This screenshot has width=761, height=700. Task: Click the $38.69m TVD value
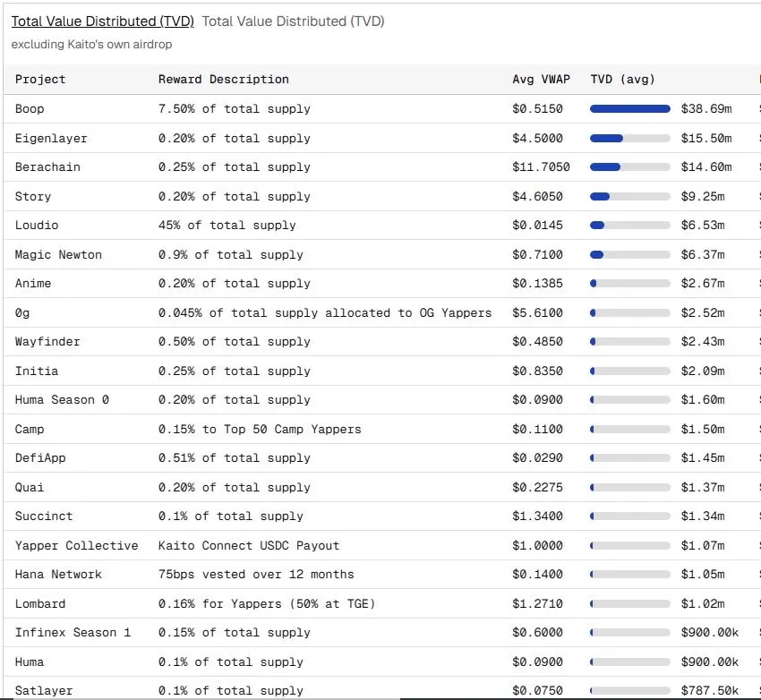click(x=706, y=109)
